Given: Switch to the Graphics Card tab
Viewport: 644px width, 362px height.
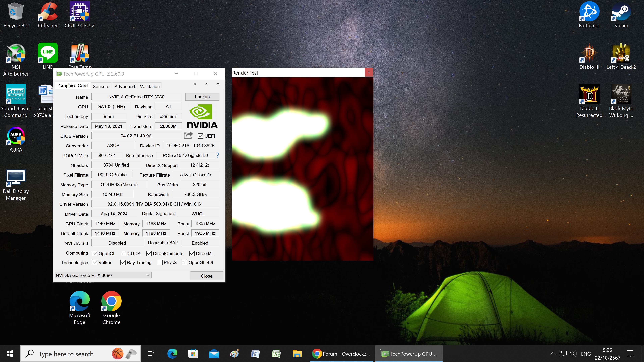Looking at the screenshot, I should pyautogui.click(x=73, y=86).
